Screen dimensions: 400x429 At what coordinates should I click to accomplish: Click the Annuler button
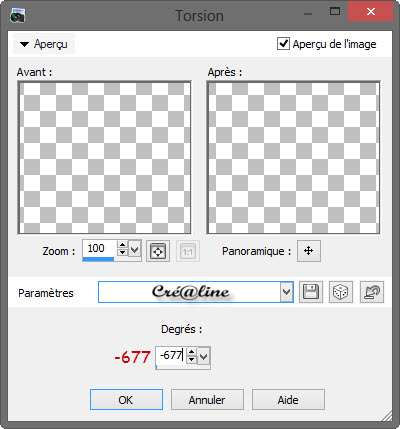pyautogui.click(x=207, y=399)
